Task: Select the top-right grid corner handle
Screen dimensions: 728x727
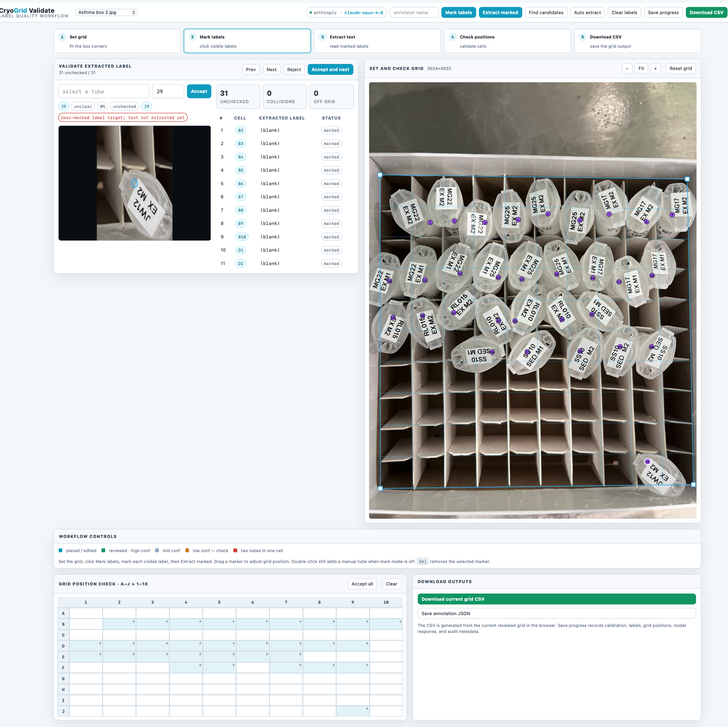Action: tap(687, 179)
